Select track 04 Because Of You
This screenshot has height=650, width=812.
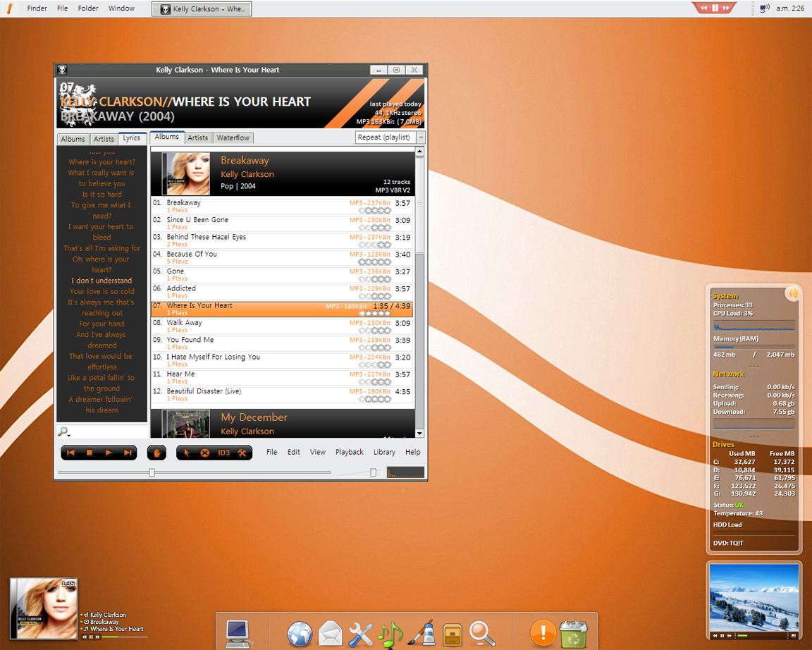[283, 257]
